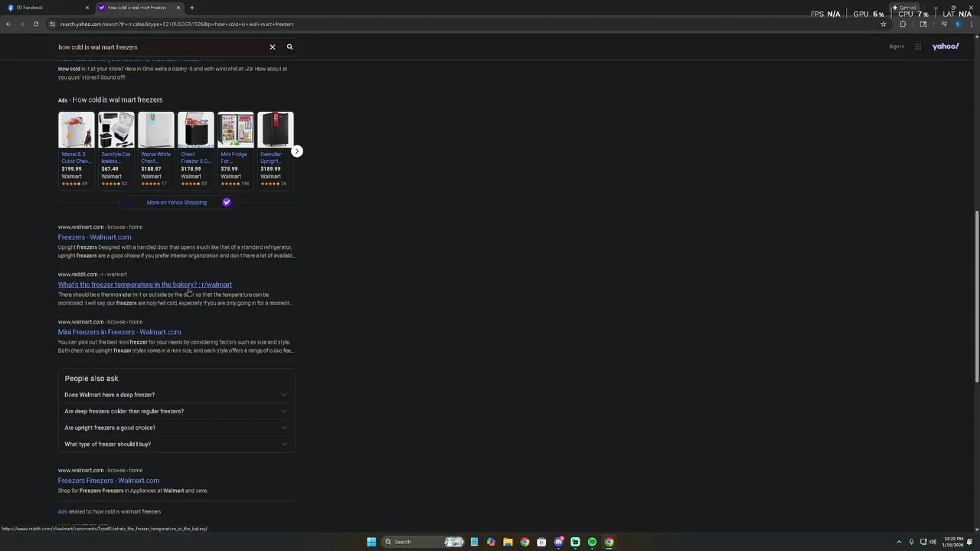Click 'www.reddit.com › r › walmart' breadcrumb
The height and width of the screenshot is (551, 980).
click(x=93, y=274)
